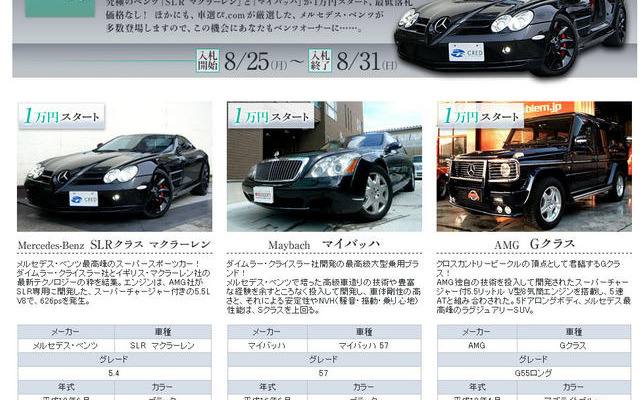Click the 入札終了 label in the banner
The image size is (640, 400).
click(x=320, y=61)
